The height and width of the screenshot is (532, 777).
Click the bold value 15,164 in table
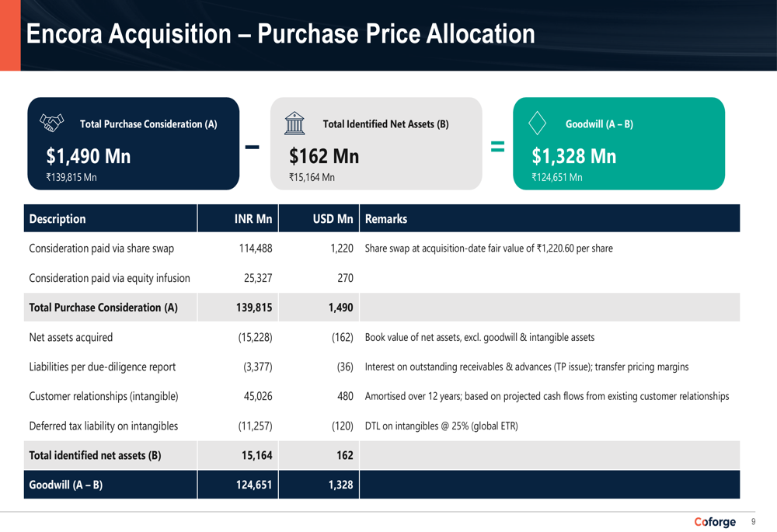coord(257,455)
